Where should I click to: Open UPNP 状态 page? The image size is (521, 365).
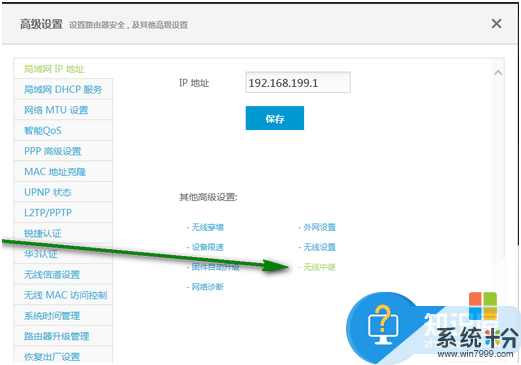point(63,192)
